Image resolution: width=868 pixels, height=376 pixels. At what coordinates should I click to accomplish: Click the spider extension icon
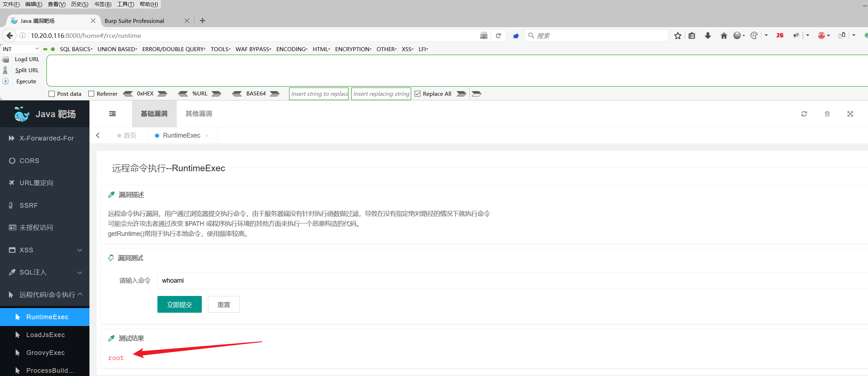pos(796,35)
